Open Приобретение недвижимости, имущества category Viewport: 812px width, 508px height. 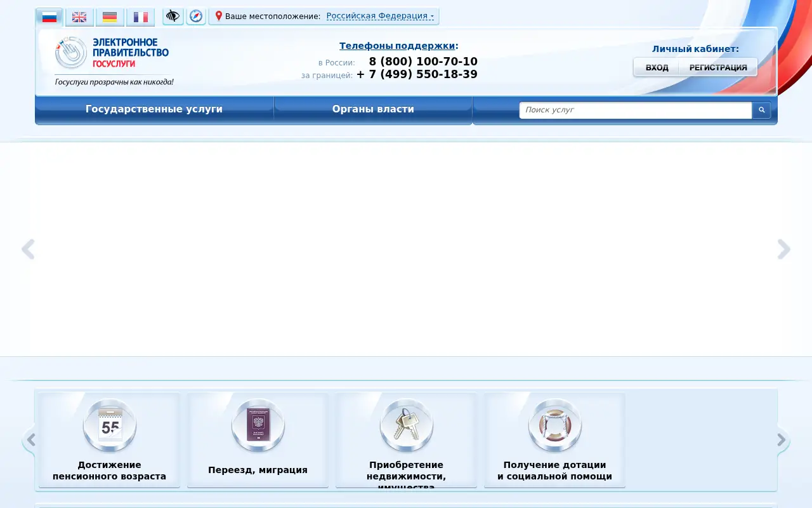click(406, 476)
